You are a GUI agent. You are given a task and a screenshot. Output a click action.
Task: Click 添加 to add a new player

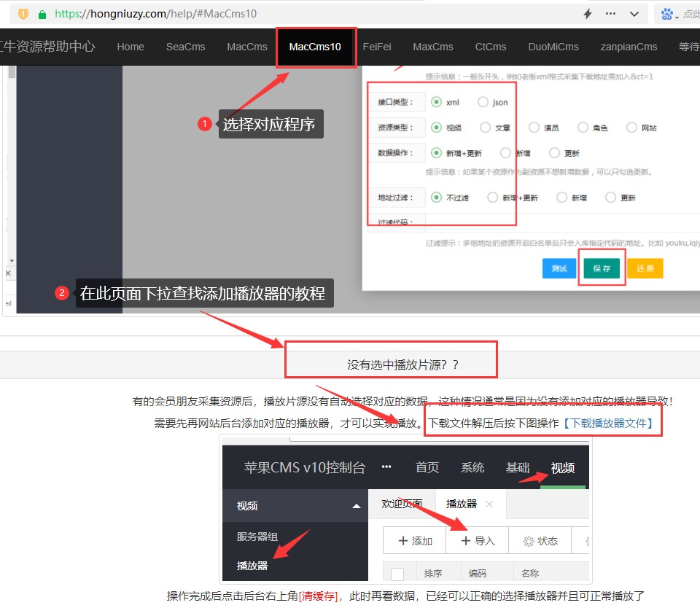pyautogui.click(x=413, y=540)
